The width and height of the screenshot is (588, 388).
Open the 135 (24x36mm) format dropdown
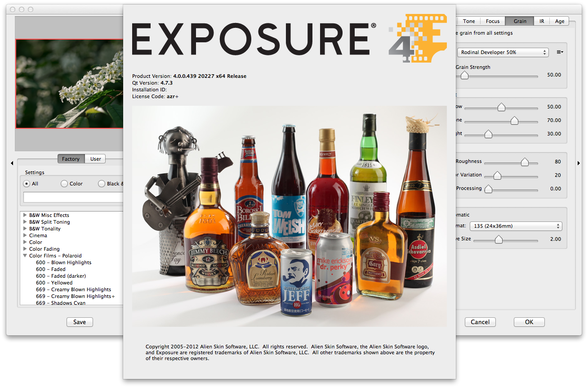click(515, 226)
